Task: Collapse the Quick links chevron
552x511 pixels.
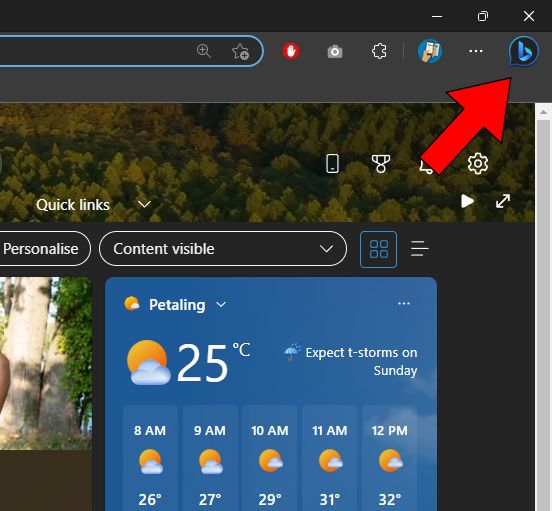Action: click(x=144, y=204)
